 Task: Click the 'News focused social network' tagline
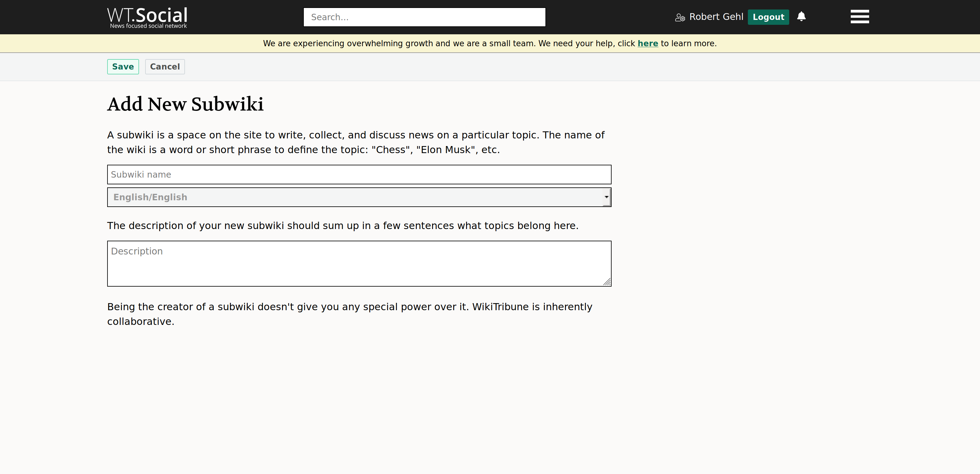148,26
